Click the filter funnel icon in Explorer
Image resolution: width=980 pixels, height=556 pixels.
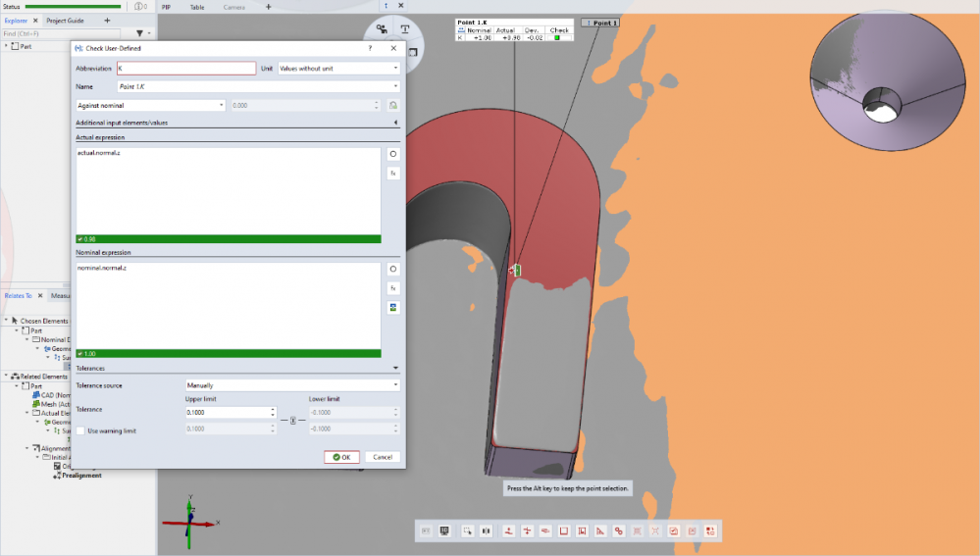(x=138, y=33)
